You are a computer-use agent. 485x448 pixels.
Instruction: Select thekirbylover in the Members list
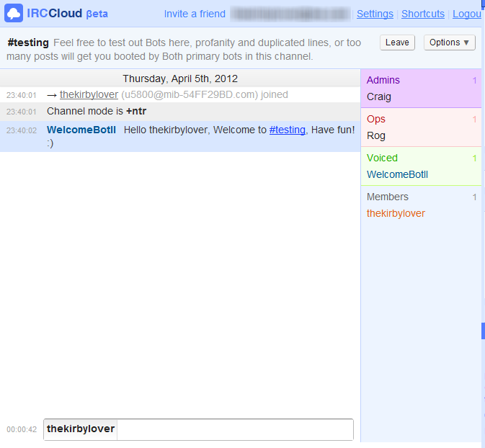pyautogui.click(x=396, y=213)
